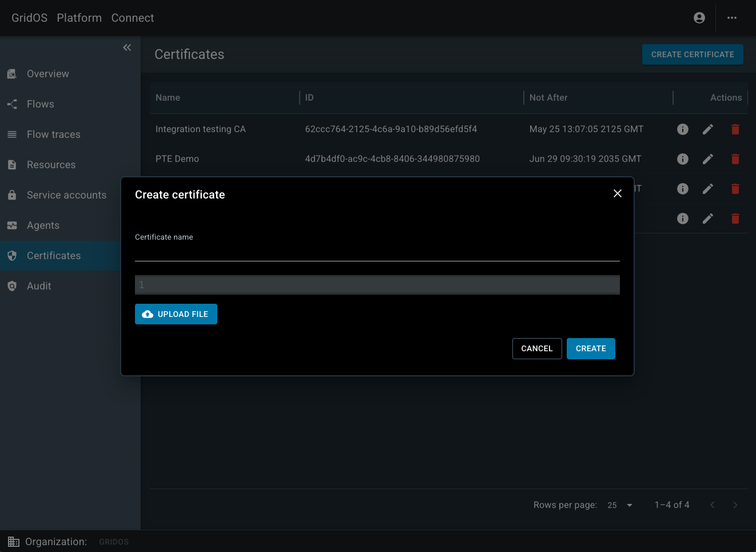Click the organization building icon bottom left
This screenshot has width=756, height=552.
pyautogui.click(x=13, y=541)
